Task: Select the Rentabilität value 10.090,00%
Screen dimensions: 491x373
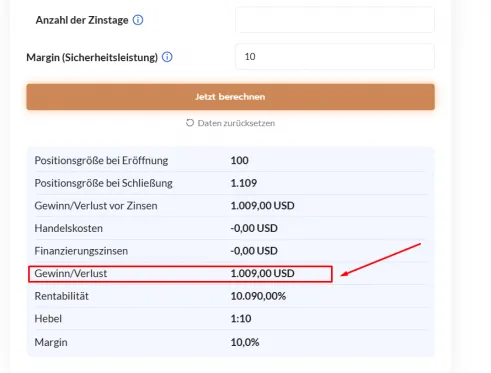Action: pos(258,296)
